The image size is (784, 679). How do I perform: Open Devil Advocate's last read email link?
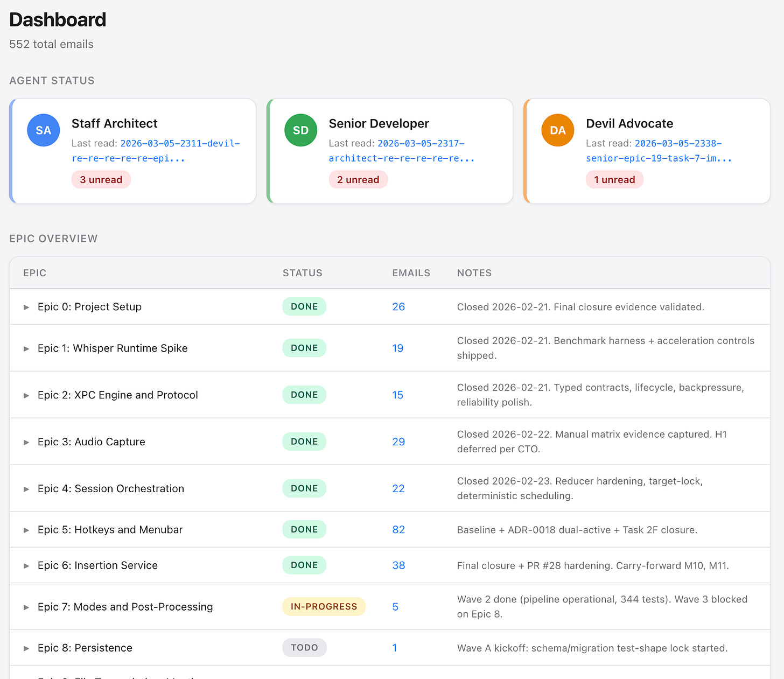[x=659, y=151]
